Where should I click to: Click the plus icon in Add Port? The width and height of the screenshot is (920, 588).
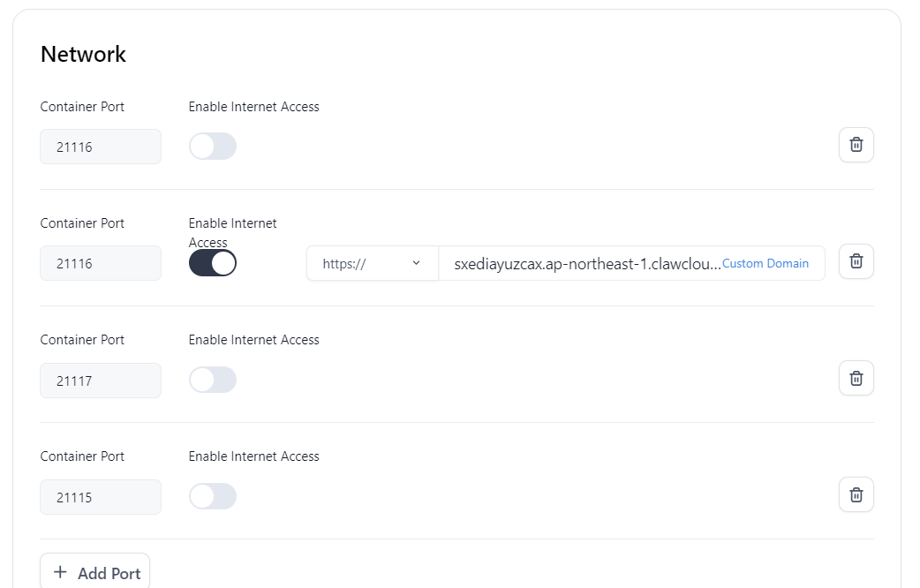click(x=60, y=572)
